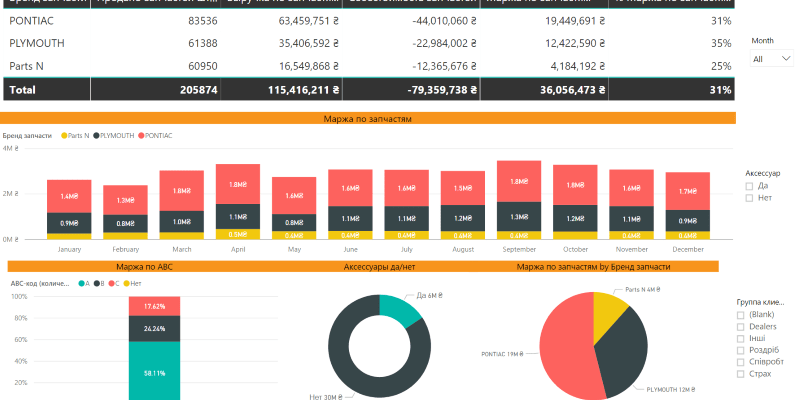Select the teal Да 6M donut slice

tap(399, 310)
